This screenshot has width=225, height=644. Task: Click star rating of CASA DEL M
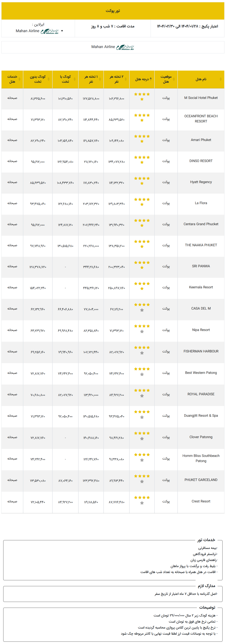coord(142,307)
